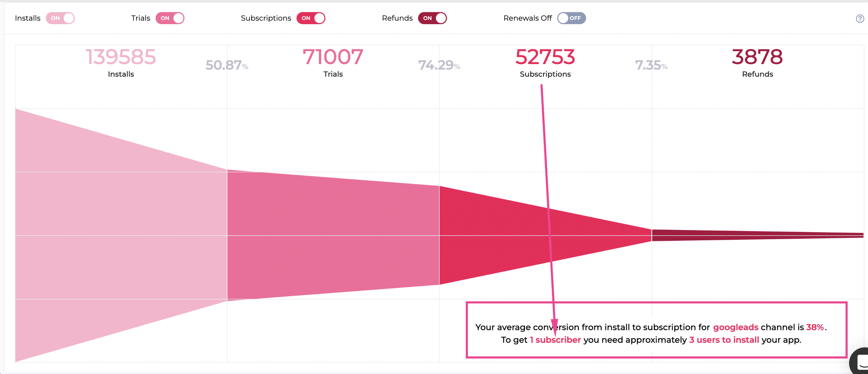Click the googleads channel link

click(736, 327)
